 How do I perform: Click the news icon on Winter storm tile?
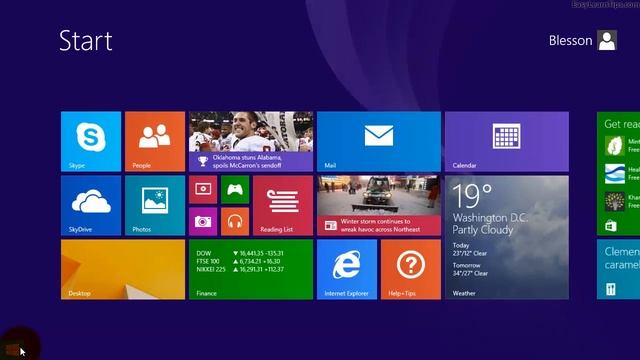330,225
